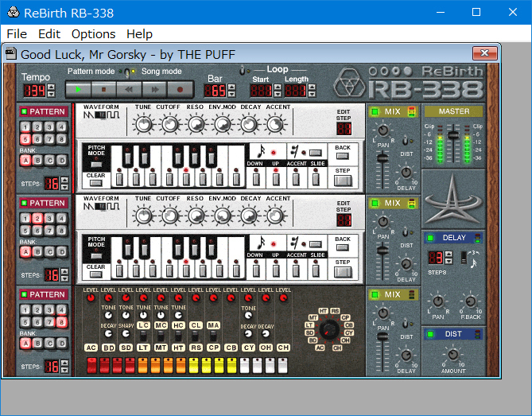Click ACCENT step button on second synth
Screen dimensions: 532x416
[x=296, y=270]
